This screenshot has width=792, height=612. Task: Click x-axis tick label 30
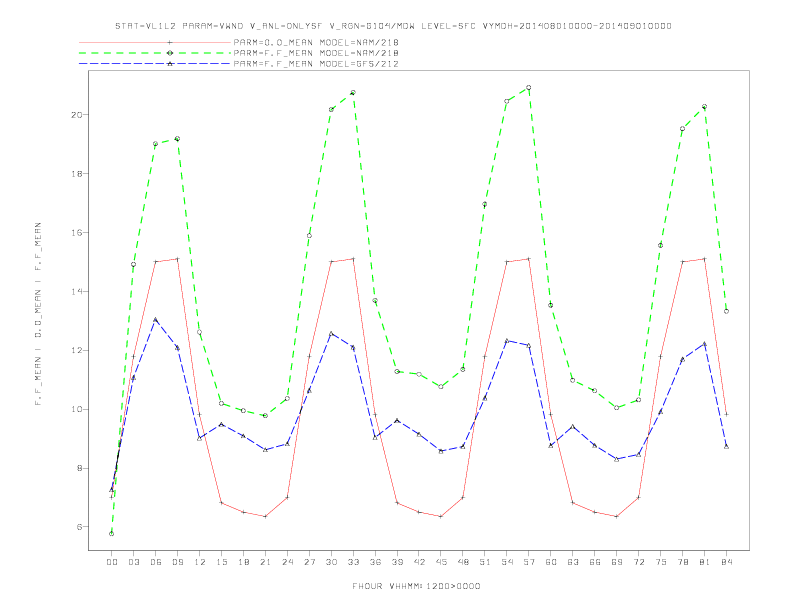tap(331, 562)
